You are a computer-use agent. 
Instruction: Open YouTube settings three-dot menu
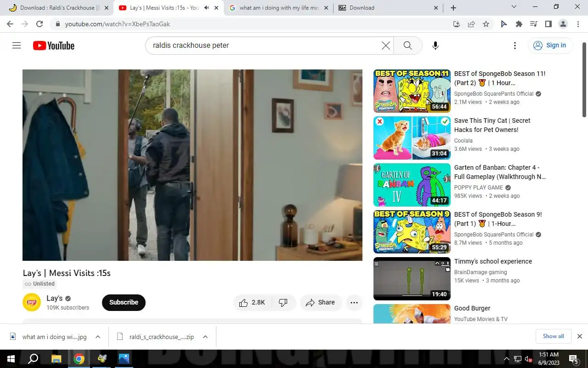[x=515, y=46]
